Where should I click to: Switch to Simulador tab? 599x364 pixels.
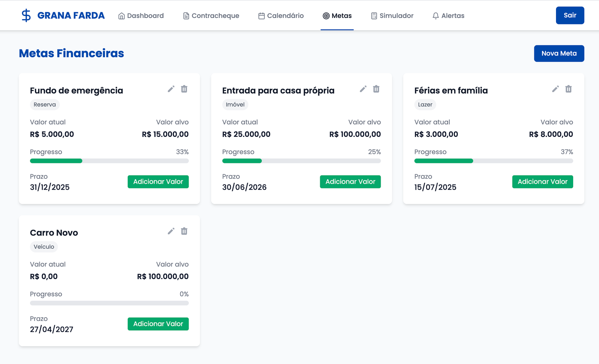[392, 16]
